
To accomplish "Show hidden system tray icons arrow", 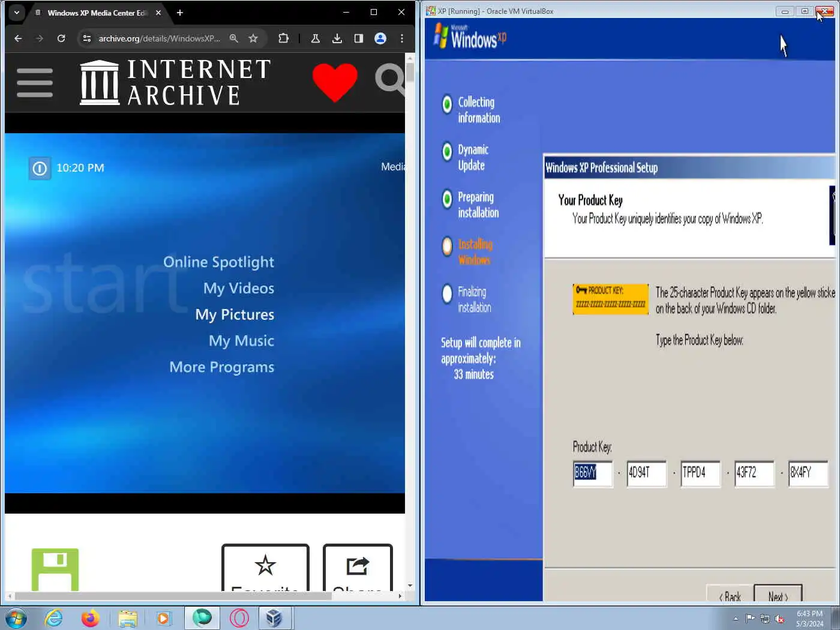I will (x=736, y=619).
